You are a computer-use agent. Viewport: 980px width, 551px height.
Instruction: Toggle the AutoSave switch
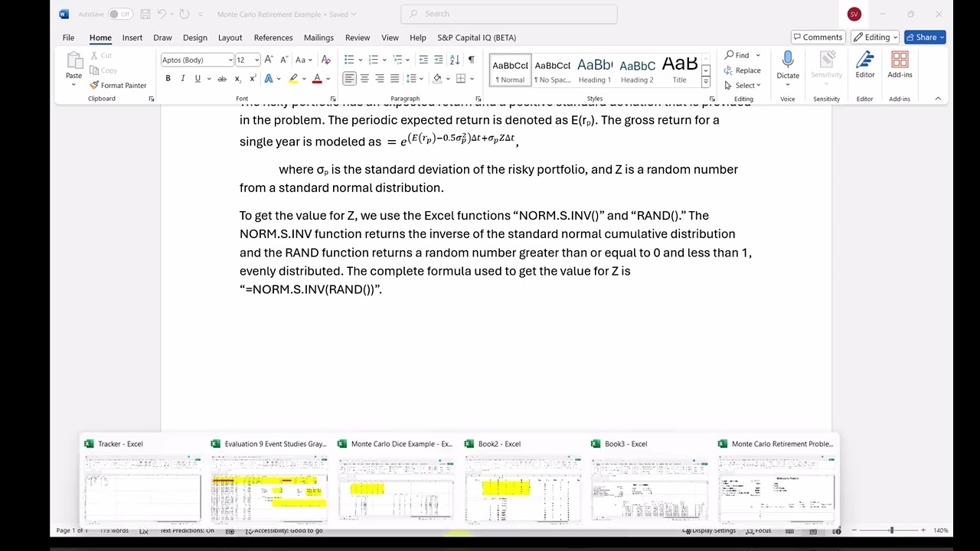pyautogui.click(x=120, y=14)
